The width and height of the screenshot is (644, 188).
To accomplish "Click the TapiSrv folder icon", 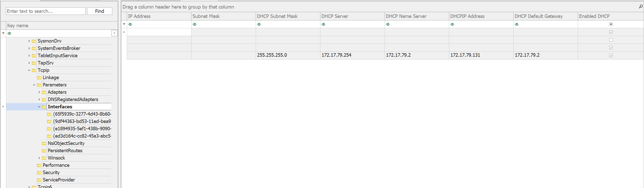I will [34, 63].
